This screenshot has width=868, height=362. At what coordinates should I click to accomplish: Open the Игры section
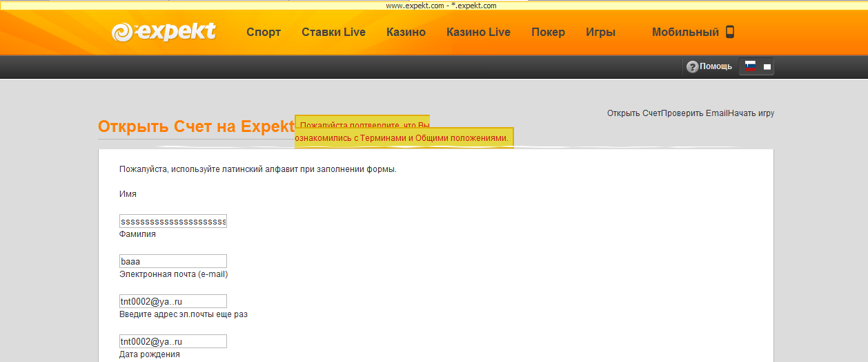coord(600,32)
